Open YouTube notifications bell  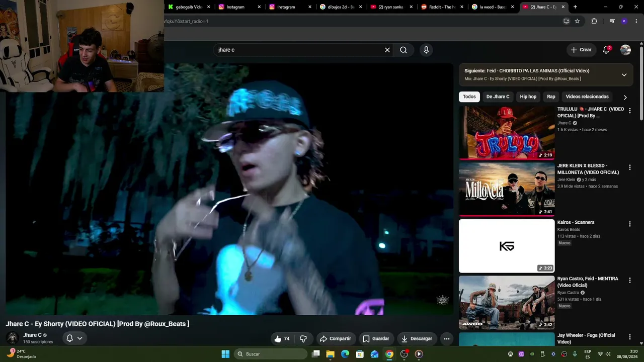point(606,50)
